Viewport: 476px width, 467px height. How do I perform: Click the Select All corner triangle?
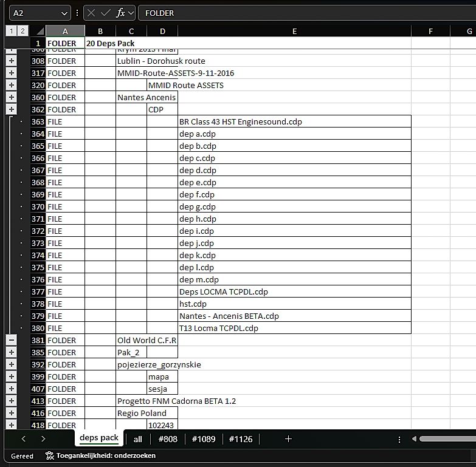[x=39, y=31]
